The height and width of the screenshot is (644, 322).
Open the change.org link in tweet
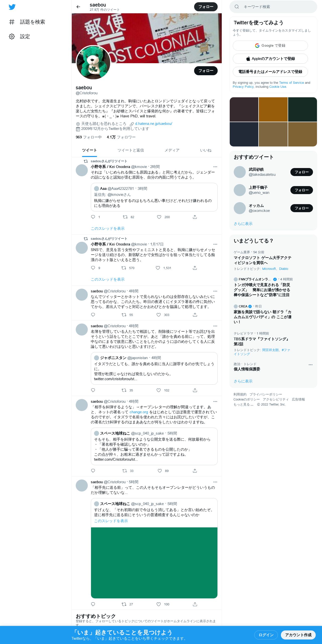139,412
